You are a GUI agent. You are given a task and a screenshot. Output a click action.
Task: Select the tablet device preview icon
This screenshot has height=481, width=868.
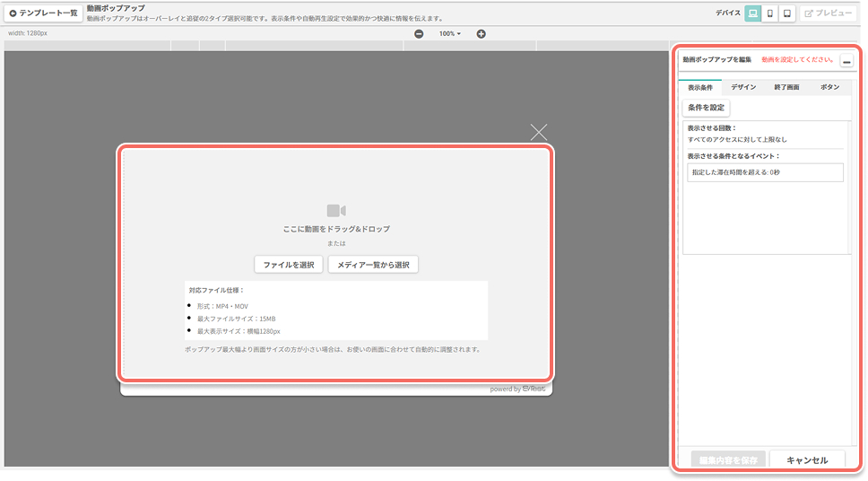786,13
